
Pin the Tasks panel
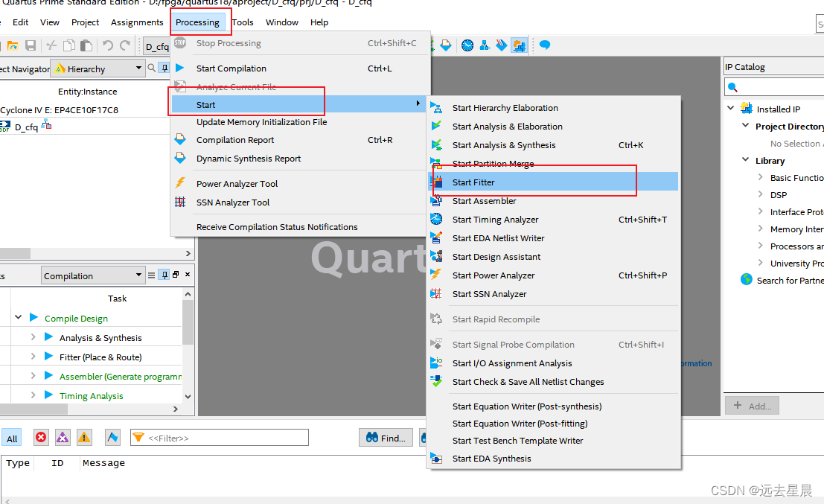pos(165,275)
